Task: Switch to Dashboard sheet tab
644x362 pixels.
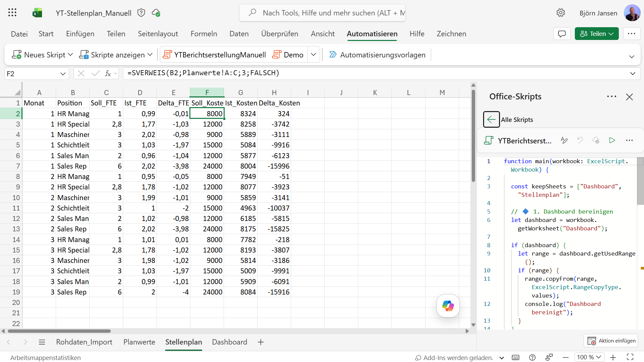Action: (x=230, y=342)
